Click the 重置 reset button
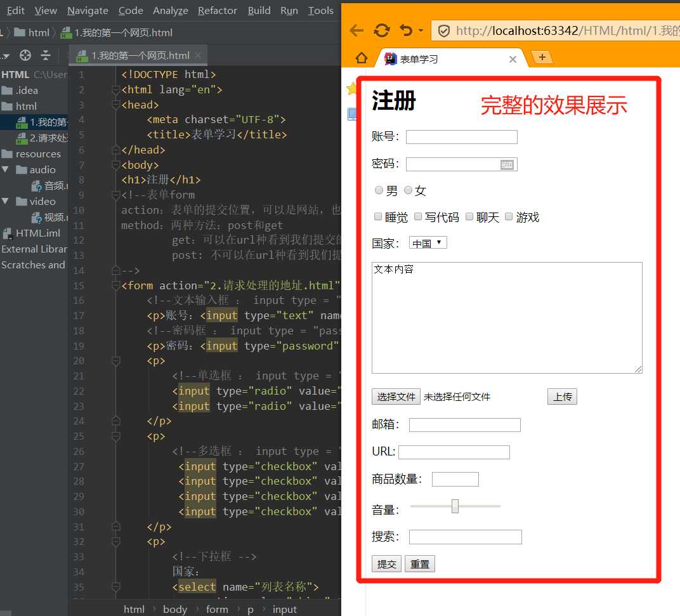This screenshot has width=680, height=616. (420, 564)
